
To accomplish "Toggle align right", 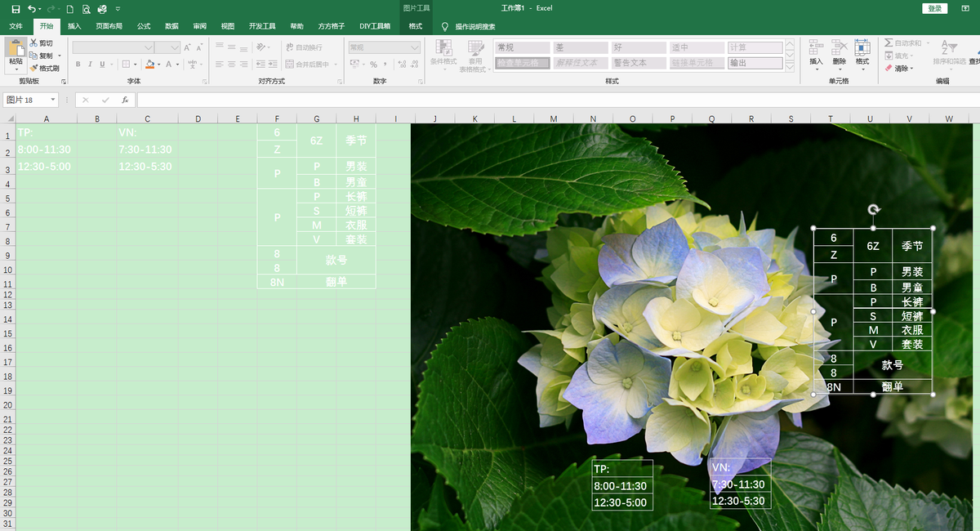I will point(244,64).
